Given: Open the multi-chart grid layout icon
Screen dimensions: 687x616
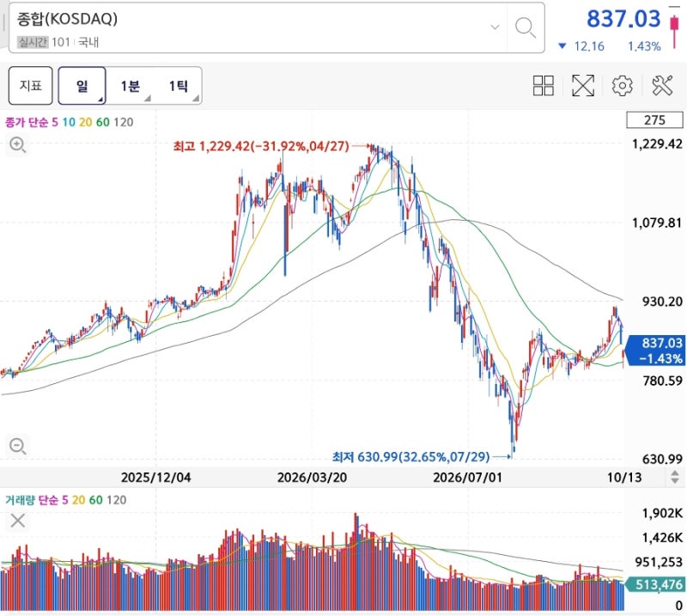Looking at the screenshot, I should click(544, 86).
